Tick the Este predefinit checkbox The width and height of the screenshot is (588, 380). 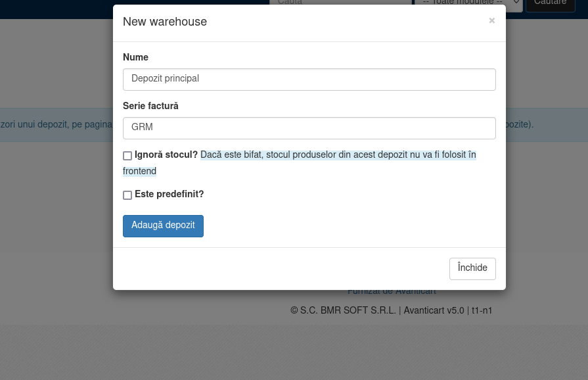point(127,195)
